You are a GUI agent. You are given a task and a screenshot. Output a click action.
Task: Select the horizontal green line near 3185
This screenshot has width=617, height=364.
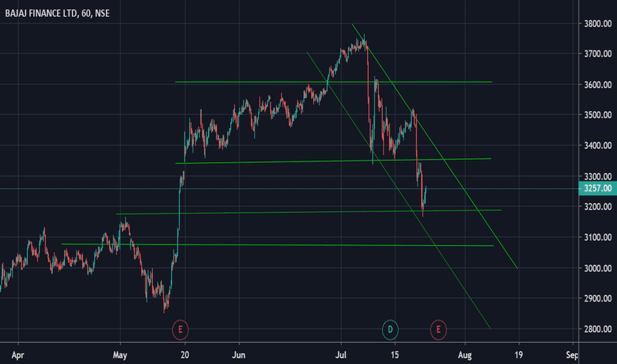click(x=309, y=212)
